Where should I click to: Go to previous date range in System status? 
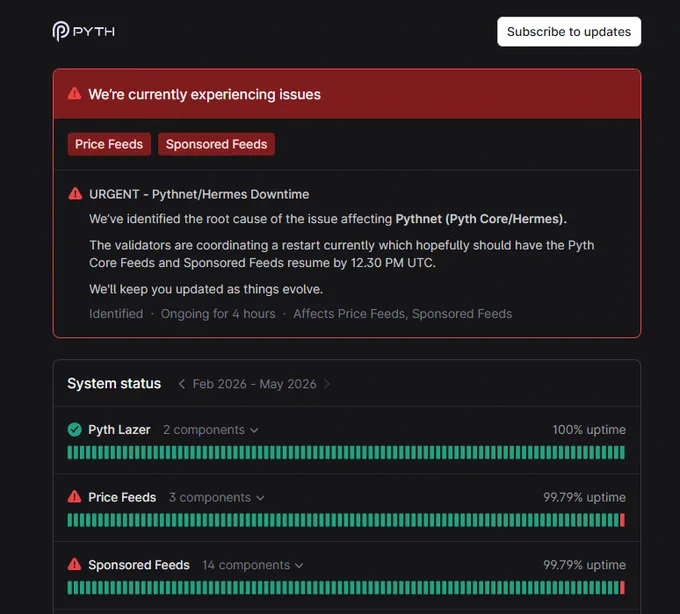click(182, 384)
